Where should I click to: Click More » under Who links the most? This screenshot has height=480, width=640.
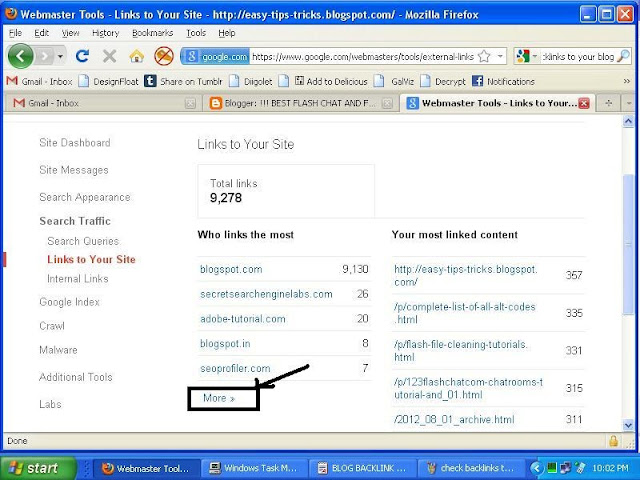[219, 398]
